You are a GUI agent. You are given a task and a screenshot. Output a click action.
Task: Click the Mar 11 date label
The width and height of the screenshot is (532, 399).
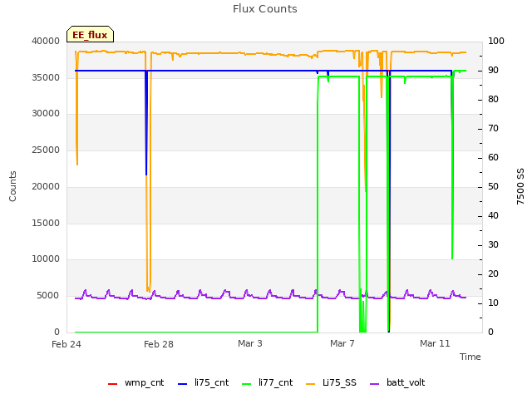coord(435,343)
